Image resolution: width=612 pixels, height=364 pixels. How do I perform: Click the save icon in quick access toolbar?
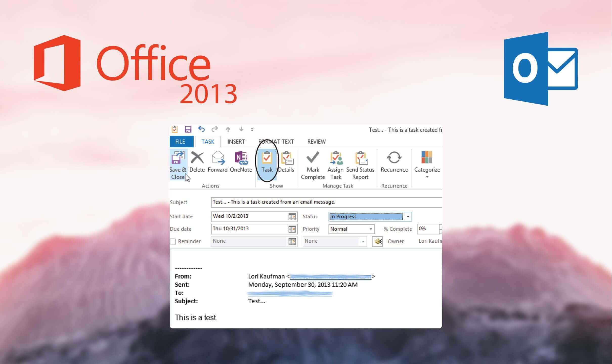pyautogui.click(x=188, y=129)
